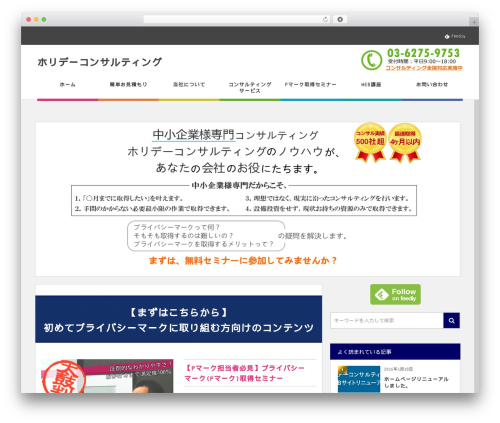Viewport: 500px width, 423px height.
Task: Click the orange 無料セミナーに参加してみませんか text
Action: coord(243,260)
